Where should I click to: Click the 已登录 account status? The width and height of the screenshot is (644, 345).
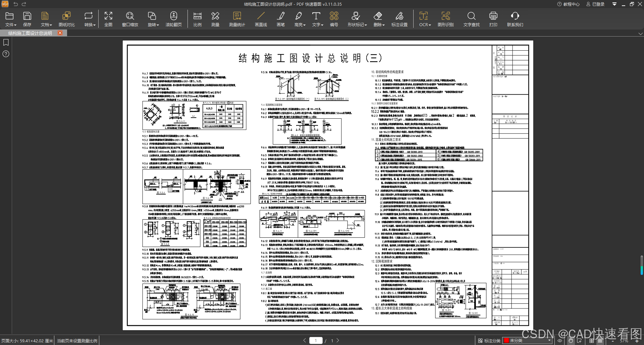click(595, 4)
